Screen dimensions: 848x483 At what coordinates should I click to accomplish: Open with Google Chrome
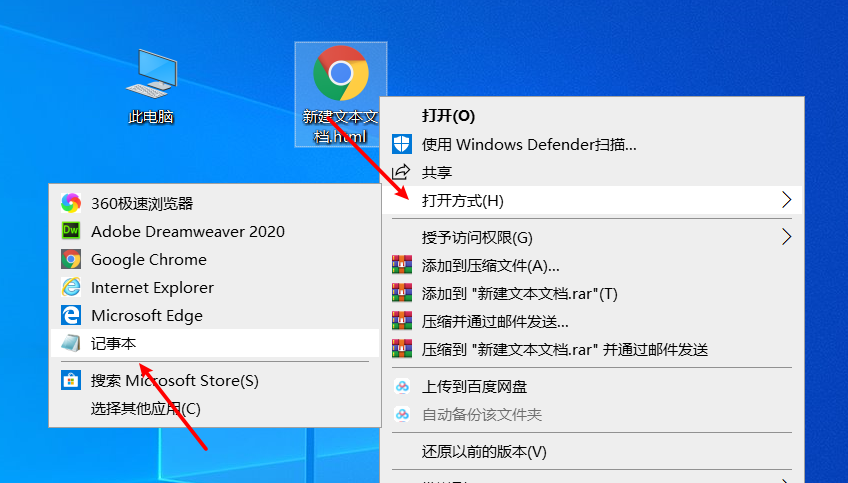(215, 259)
